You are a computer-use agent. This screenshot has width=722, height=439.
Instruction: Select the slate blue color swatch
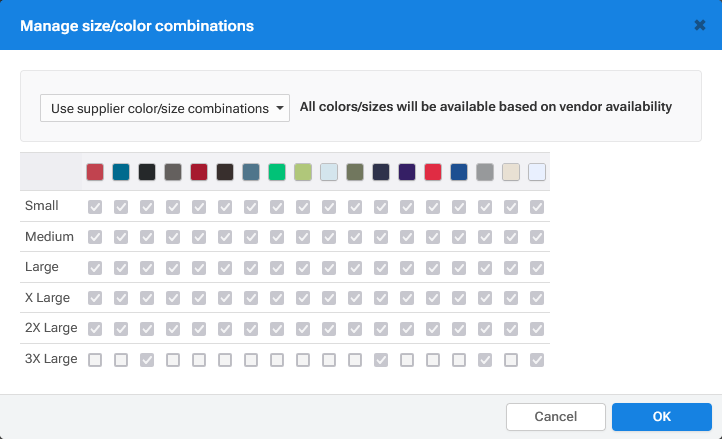click(251, 172)
